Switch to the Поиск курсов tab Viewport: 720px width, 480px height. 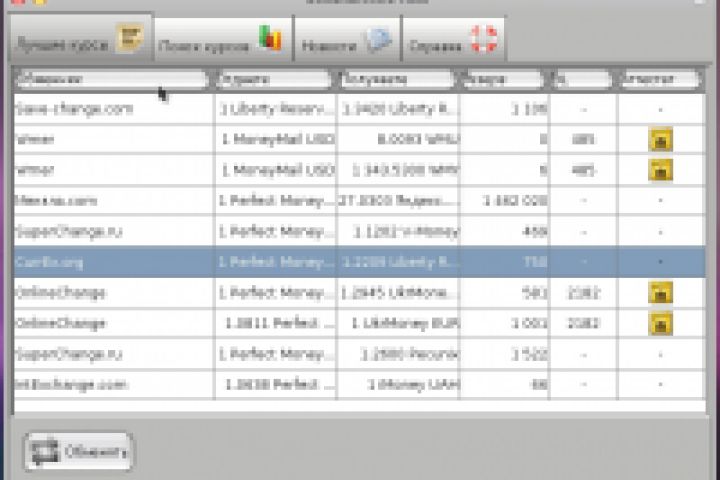coord(224,40)
